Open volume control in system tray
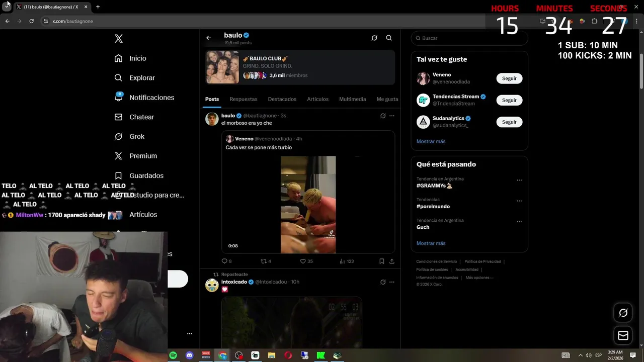Viewport: 644px width, 362px height. point(589,355)
